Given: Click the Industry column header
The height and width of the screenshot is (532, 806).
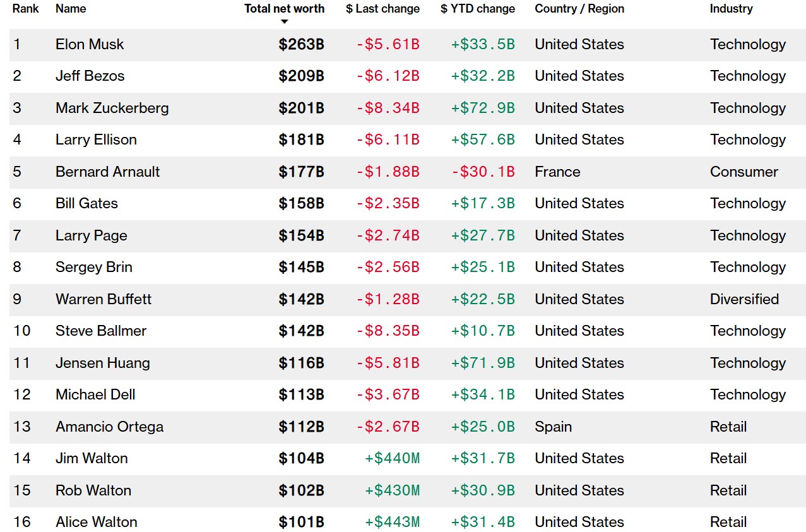Looking at the screenshot, I should tap(731, 9).
